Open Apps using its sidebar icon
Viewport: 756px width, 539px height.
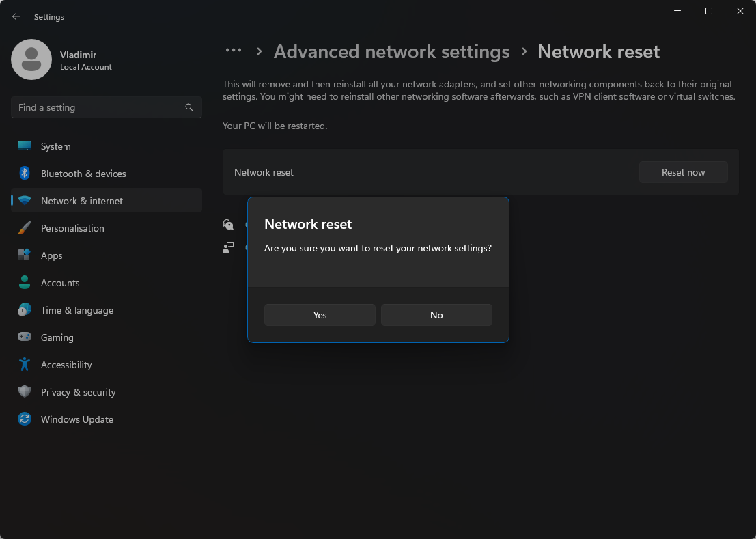click(25, 255)
